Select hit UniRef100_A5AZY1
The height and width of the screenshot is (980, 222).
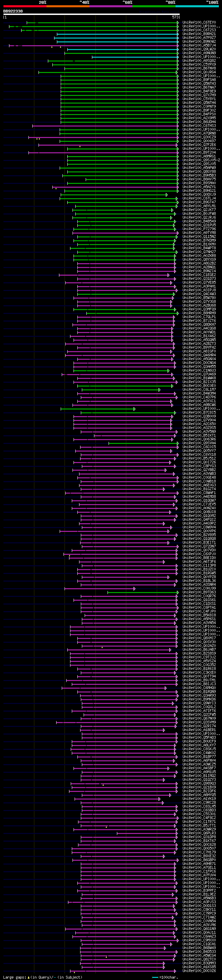(199, 187)
